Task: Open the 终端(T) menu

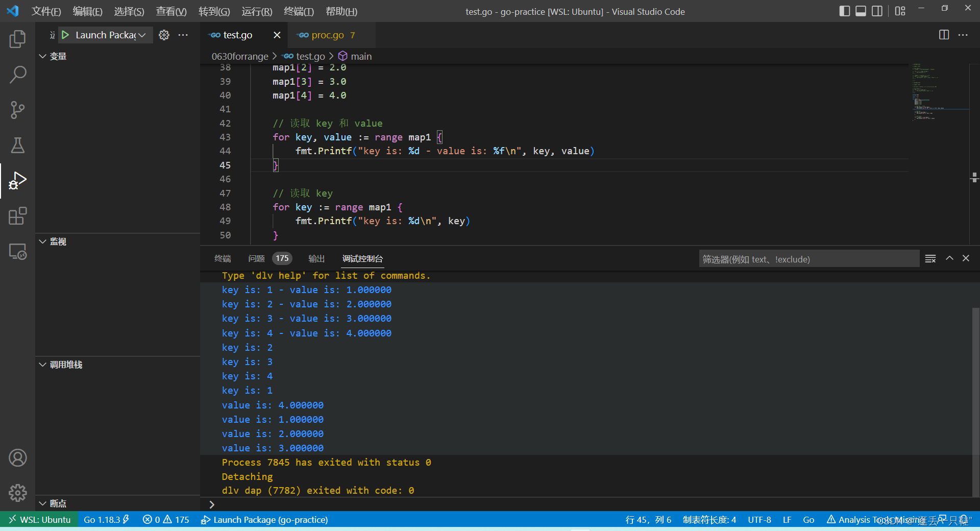Action: coord(299,11)
